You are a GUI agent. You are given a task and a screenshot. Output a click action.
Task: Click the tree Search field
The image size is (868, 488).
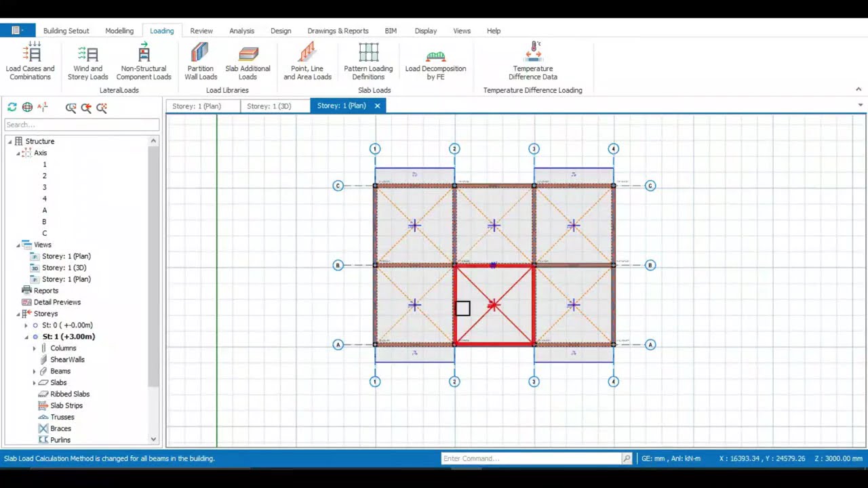[82, 125]
